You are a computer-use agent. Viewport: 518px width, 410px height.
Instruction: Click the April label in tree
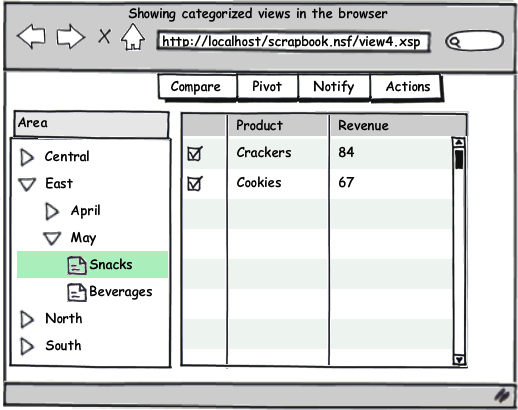pyautogui.click(x=85, y=211)
